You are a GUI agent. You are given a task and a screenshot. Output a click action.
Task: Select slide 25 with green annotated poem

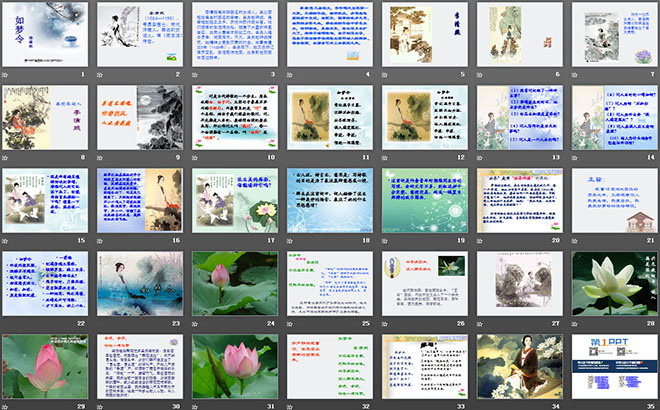[330, 283]
